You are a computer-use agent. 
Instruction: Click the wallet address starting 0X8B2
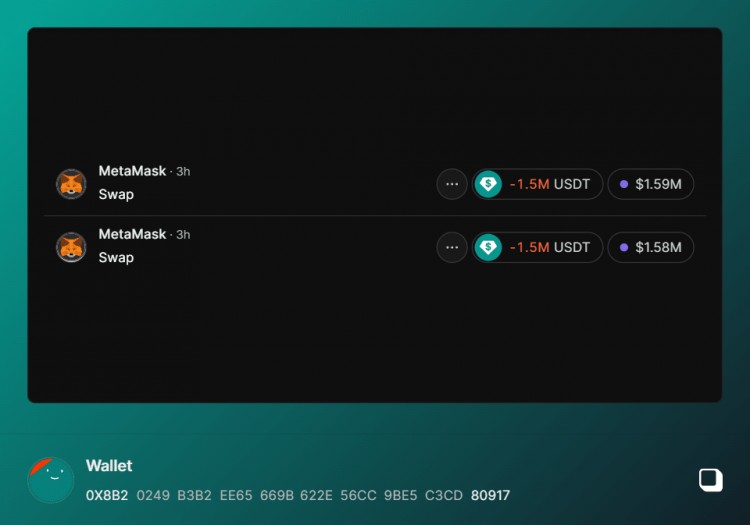point(298,495)
